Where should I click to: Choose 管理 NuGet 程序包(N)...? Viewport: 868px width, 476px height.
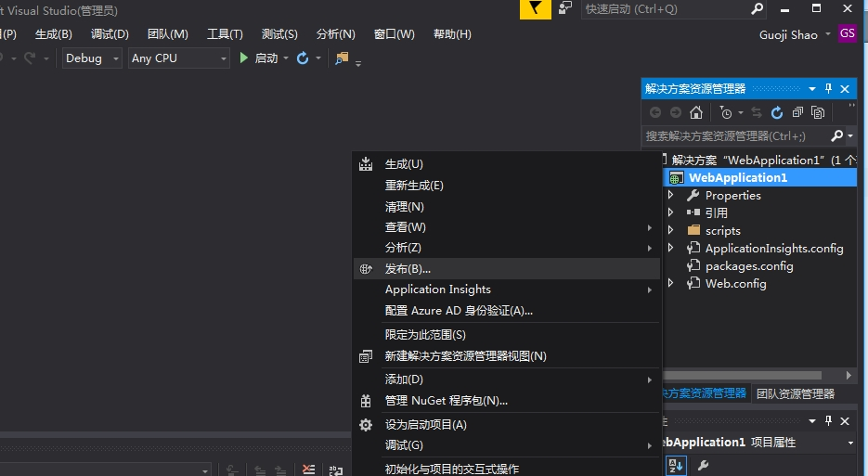pos(507,401)
